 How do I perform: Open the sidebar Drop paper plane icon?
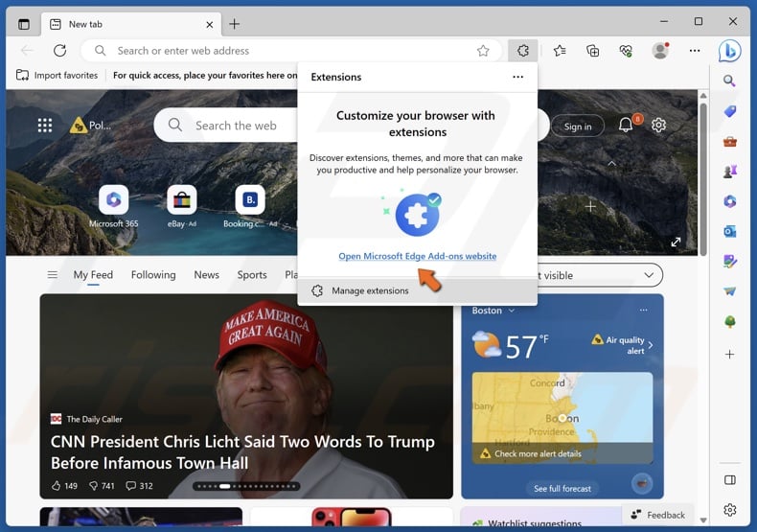coord(729,291)
